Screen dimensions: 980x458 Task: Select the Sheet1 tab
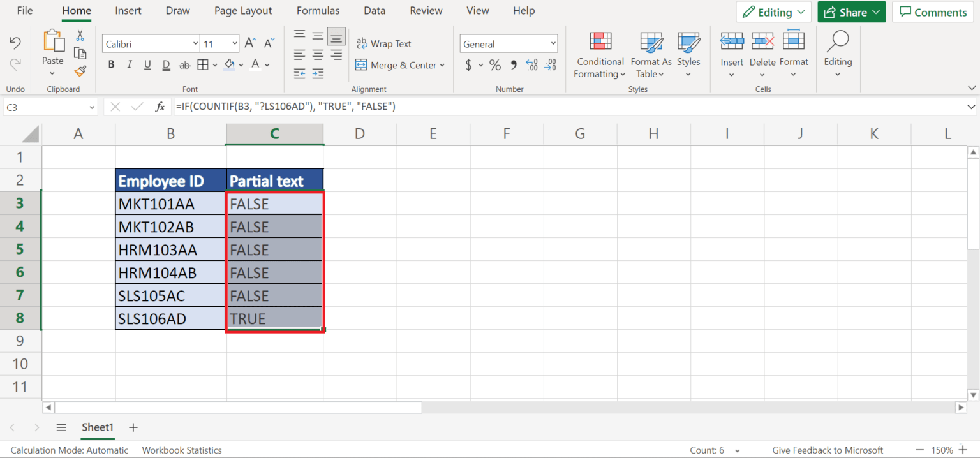pos(98,427)
